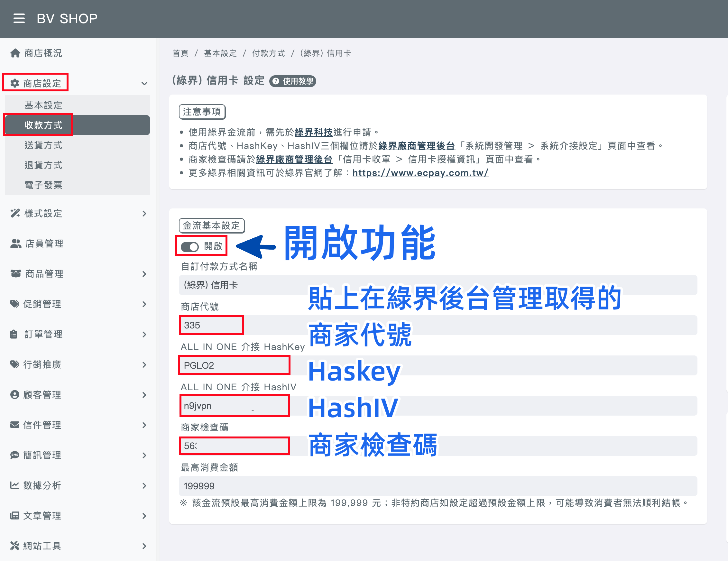
Task: Expand the 訂單管理 chevron
Action: pyautogui.click(x=144, y=334)
